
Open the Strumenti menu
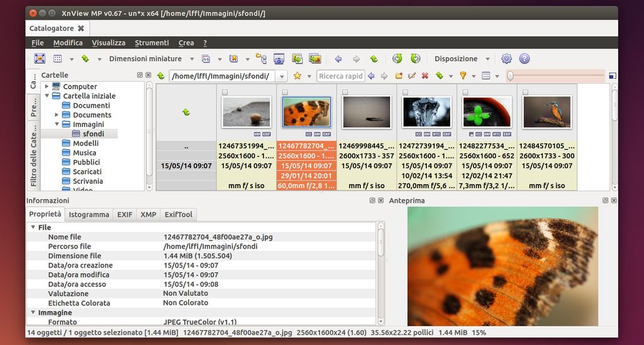coord(152,43)
